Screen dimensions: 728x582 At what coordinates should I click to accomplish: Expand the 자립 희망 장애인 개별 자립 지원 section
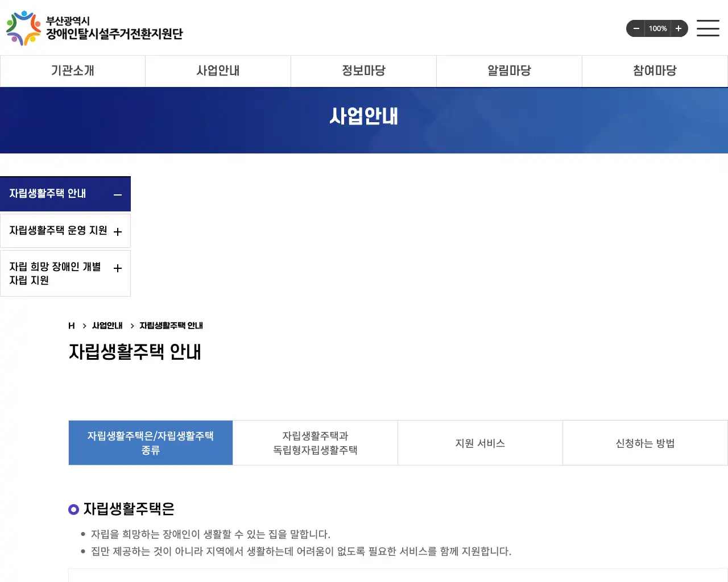(x=65, y=273)
